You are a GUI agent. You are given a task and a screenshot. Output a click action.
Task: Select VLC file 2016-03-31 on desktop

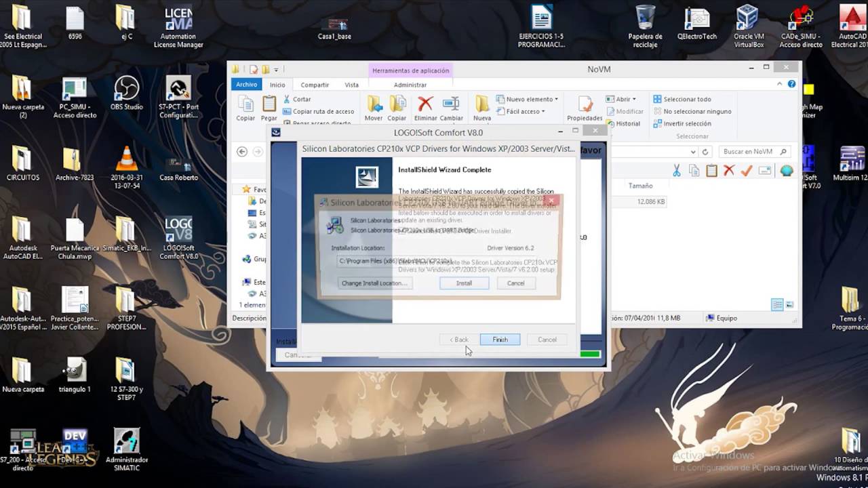pos(125,168)
